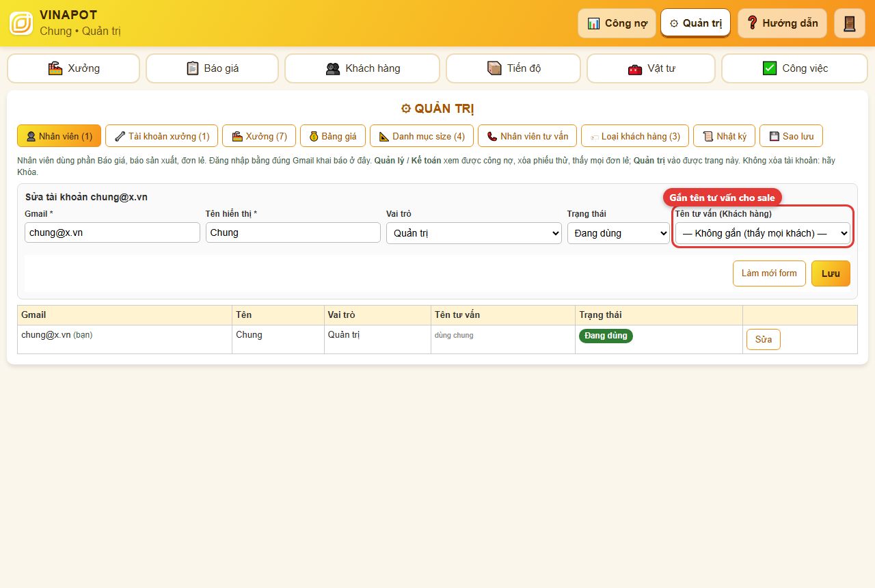Click the QUẢN TRỊ page heading
The image size is (875, 588).
click(x=437, y=109)
